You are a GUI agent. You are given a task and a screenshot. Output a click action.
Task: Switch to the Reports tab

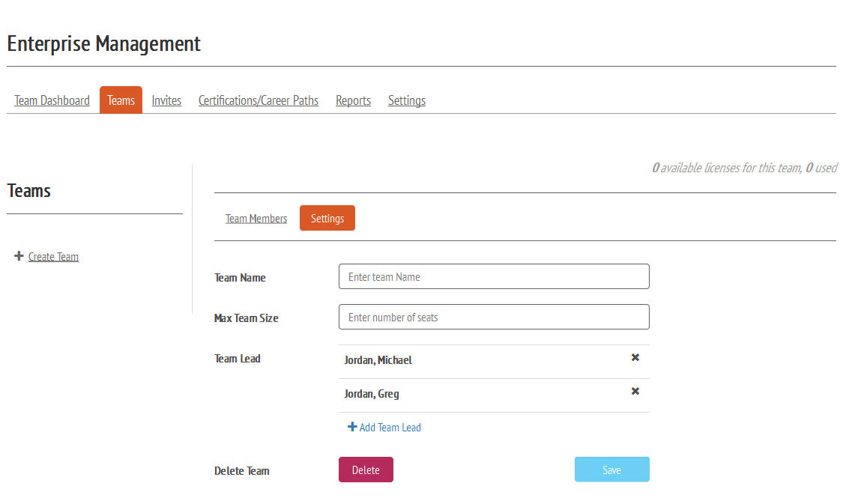click(x=353, y=100)
